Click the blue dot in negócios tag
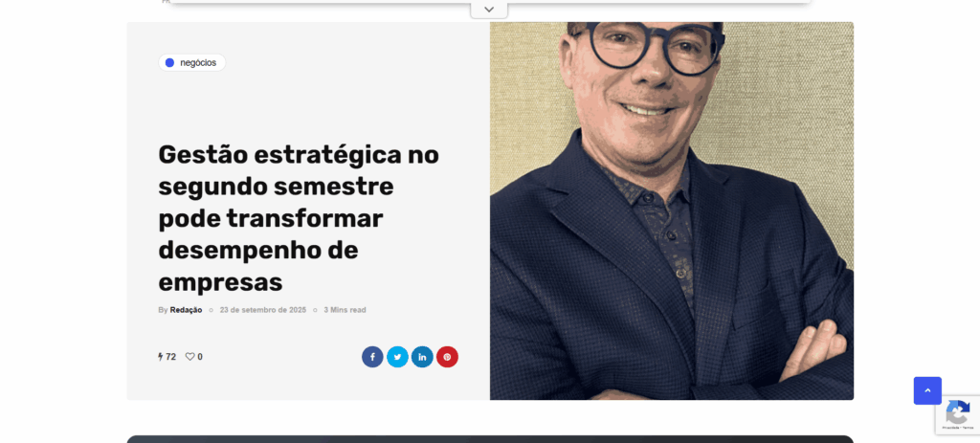 pos(169,62)
